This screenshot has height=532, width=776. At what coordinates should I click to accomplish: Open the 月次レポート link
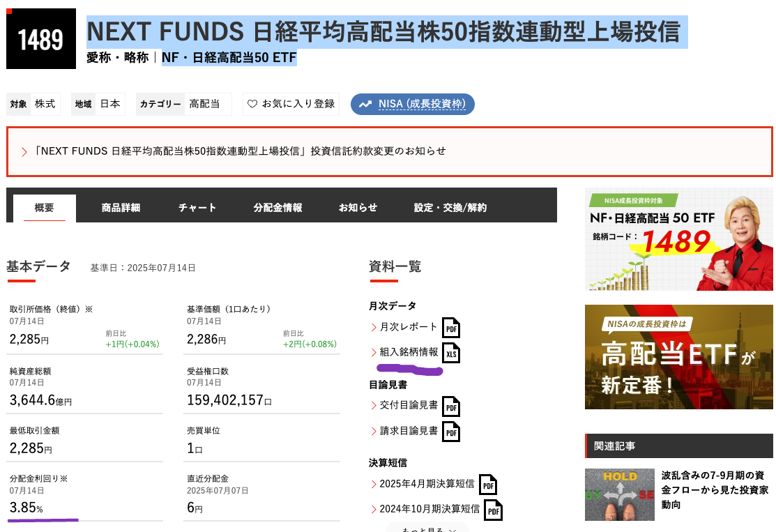[409, 326]
